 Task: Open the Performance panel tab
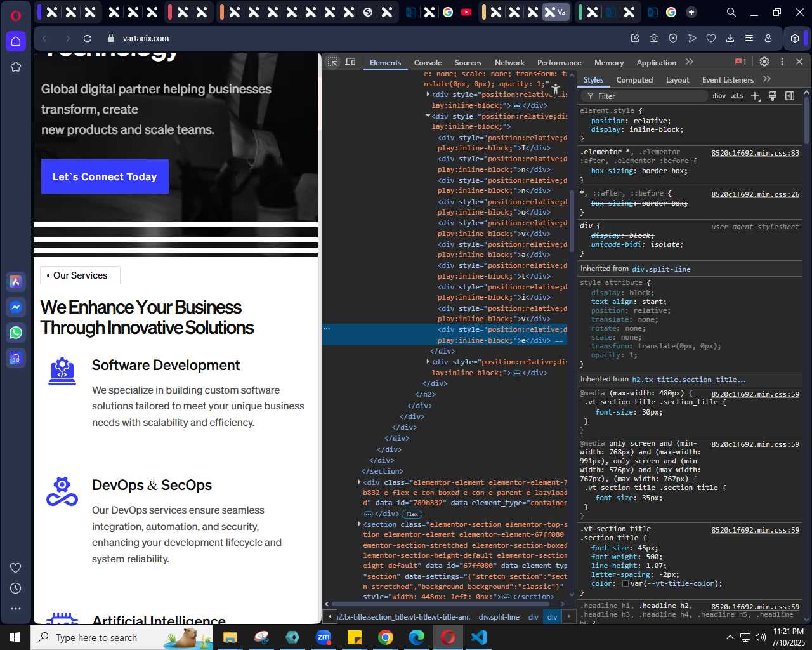[x=559, y=63]
